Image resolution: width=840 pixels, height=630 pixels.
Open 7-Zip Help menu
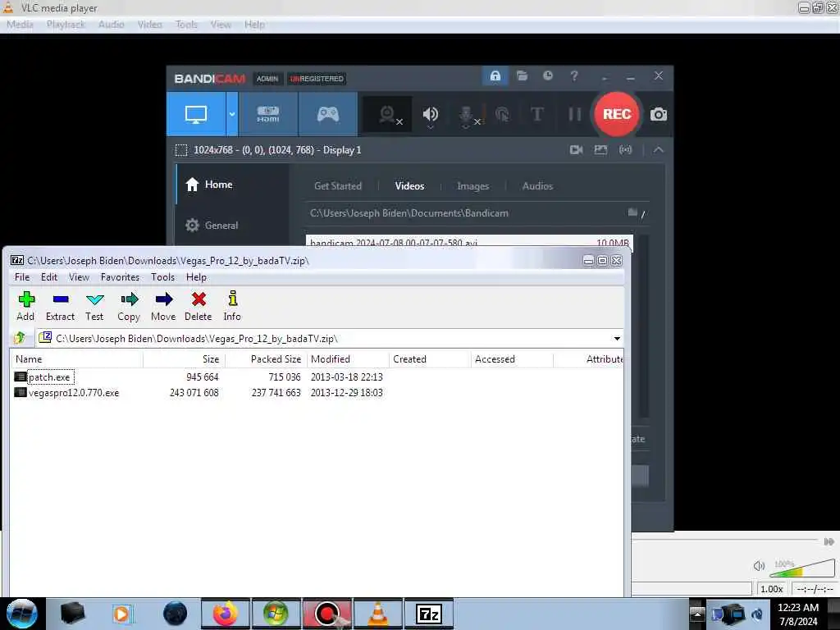tap(197, 277)
